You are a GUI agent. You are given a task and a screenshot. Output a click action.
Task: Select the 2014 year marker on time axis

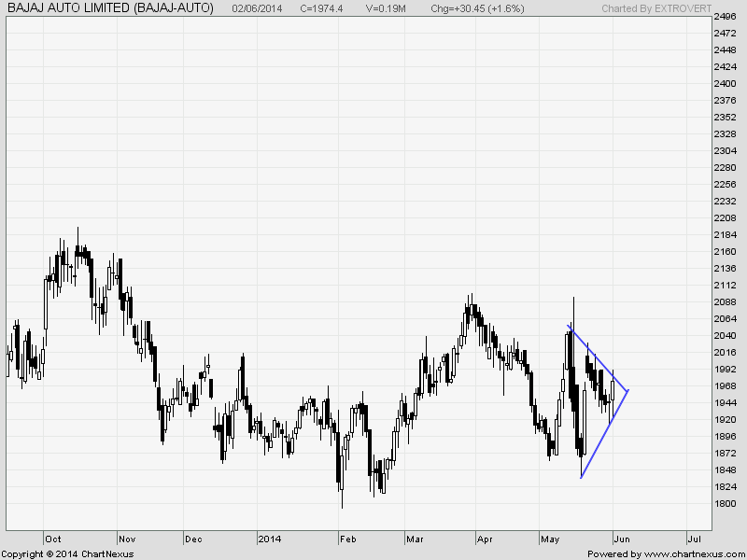click(269, 539)
